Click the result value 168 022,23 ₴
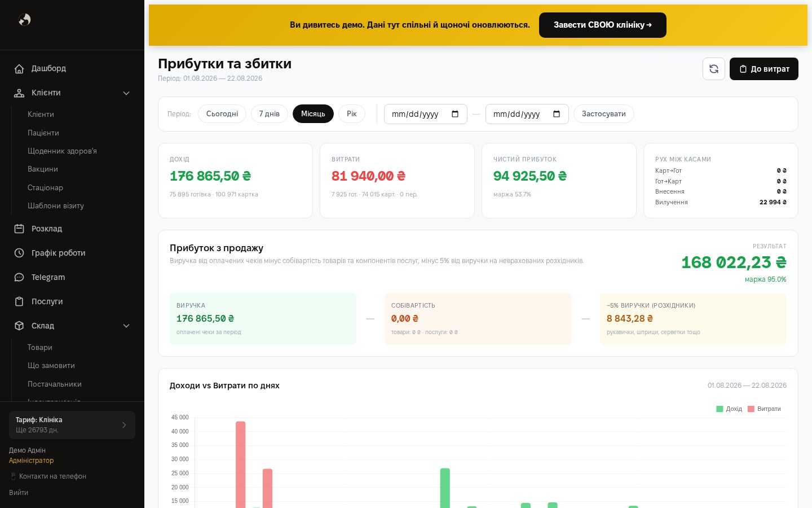Screen dimensions: 812x508 click(x=734, y=262)
